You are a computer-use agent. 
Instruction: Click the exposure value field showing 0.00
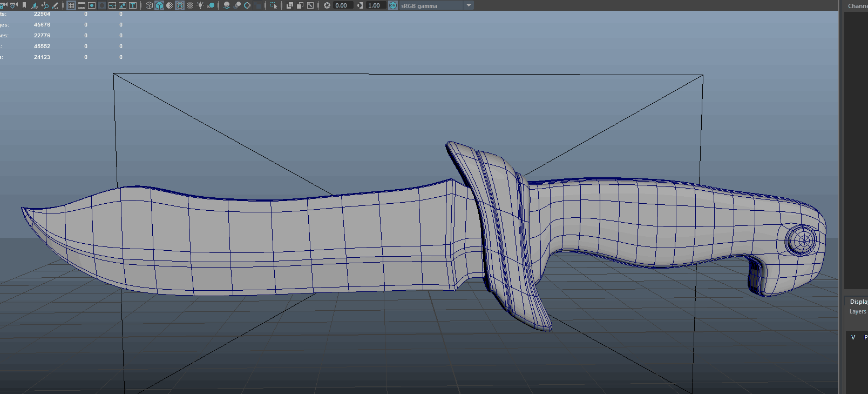(342, 5)
